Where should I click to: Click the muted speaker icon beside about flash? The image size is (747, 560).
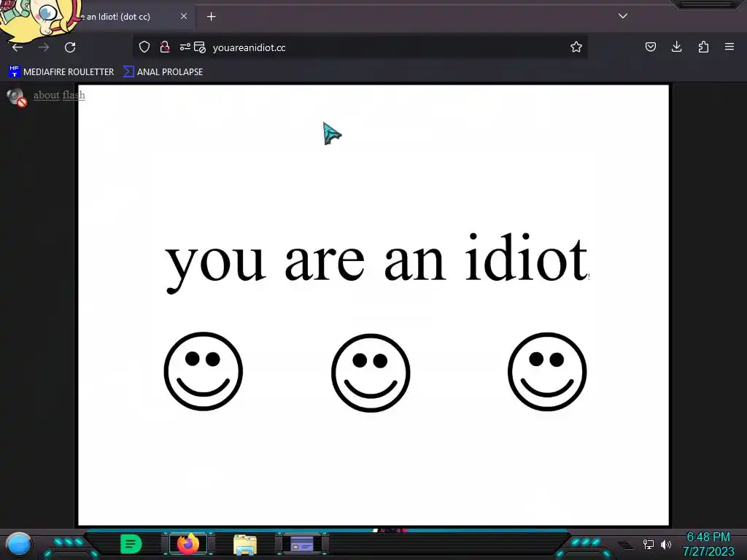click(18, 98)
